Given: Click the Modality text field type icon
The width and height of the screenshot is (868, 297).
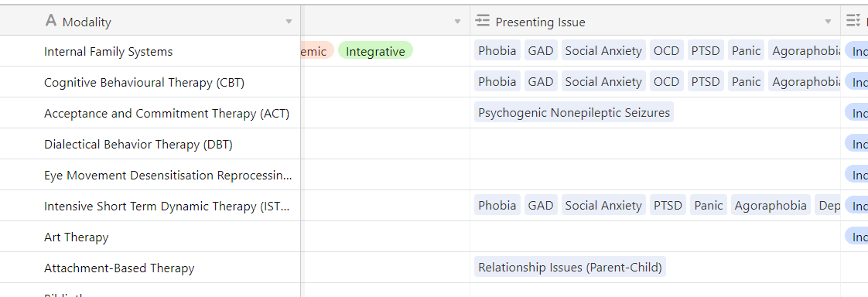Looking at the screenshot, I should [51, 21].
